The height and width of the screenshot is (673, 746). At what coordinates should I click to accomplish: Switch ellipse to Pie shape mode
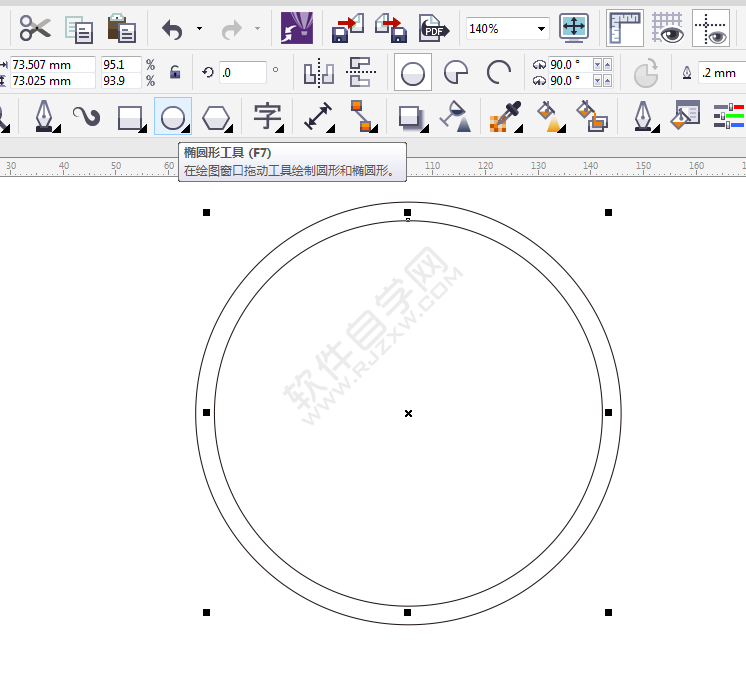tap(456, 73)
